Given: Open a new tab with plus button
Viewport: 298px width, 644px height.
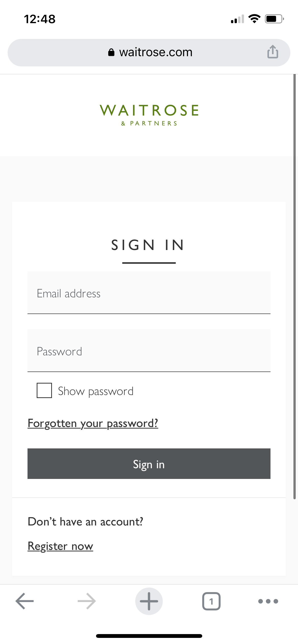Looking at the screenshot, I should [149, 601].
